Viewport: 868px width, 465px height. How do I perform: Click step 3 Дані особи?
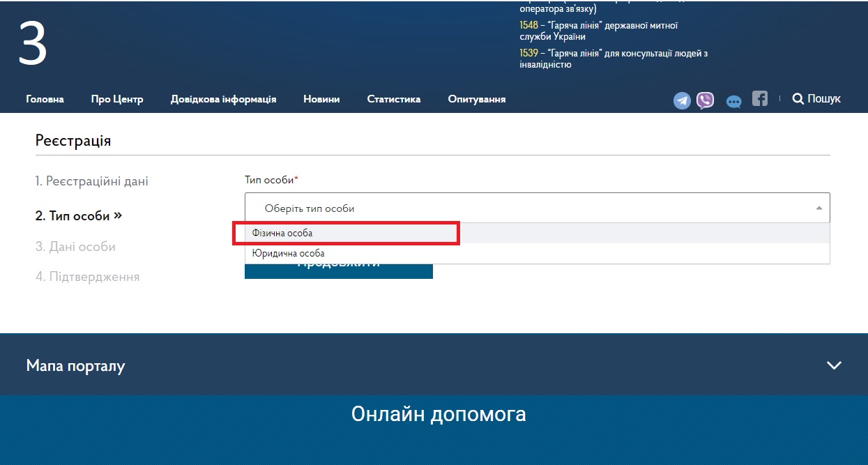[x=75, y=247]
